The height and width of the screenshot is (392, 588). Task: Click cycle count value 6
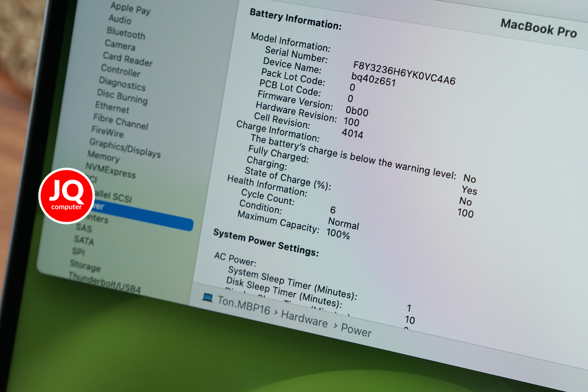tap(333, 210)
